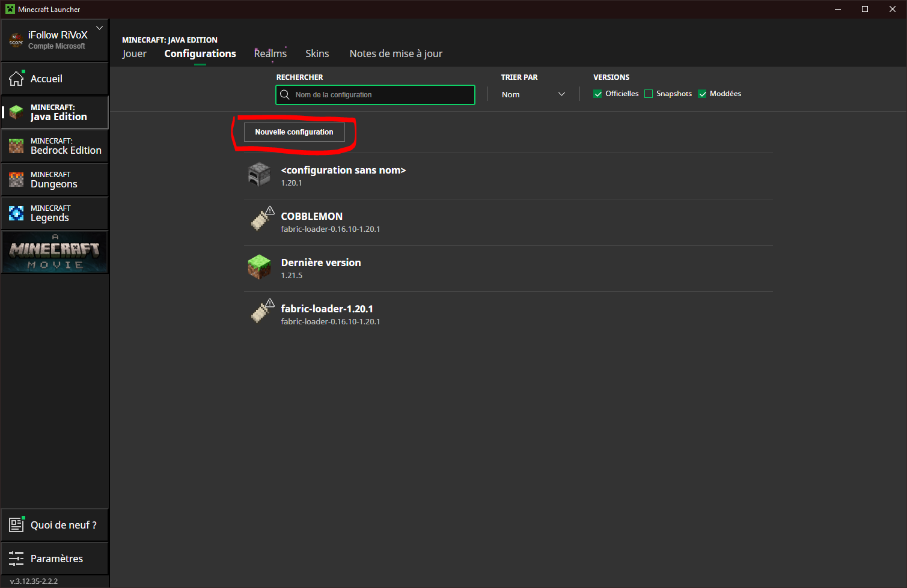This screenshot has height=588, width=907.
Task: Go to Accueil home icon
Action: pos(16,78)
